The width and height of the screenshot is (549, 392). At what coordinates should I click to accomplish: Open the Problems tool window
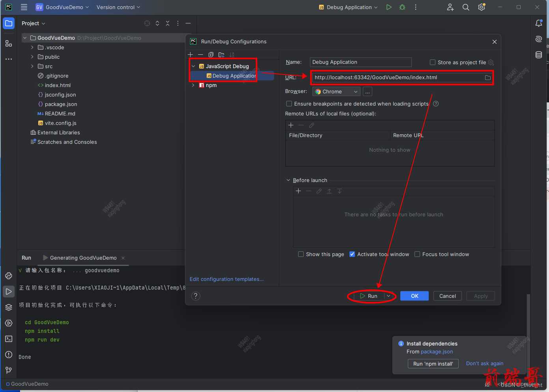(x=9, y=355)
